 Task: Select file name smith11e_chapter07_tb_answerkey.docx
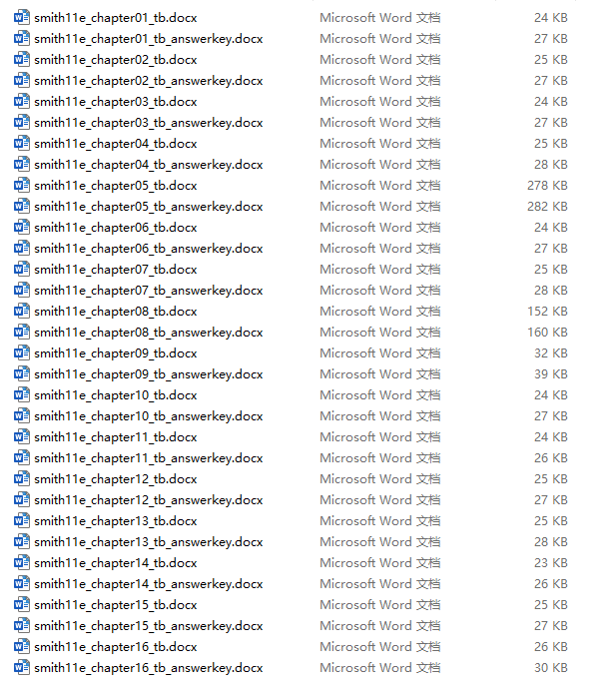tap(148, 291)
